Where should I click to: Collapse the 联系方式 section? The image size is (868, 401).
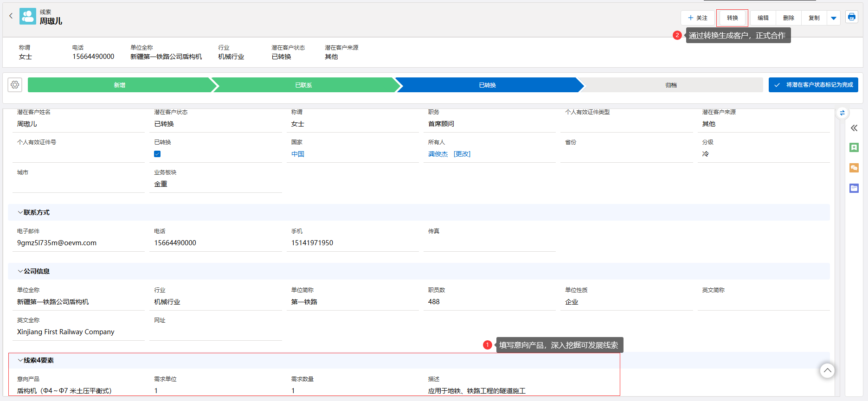click(x=20, y=212)
